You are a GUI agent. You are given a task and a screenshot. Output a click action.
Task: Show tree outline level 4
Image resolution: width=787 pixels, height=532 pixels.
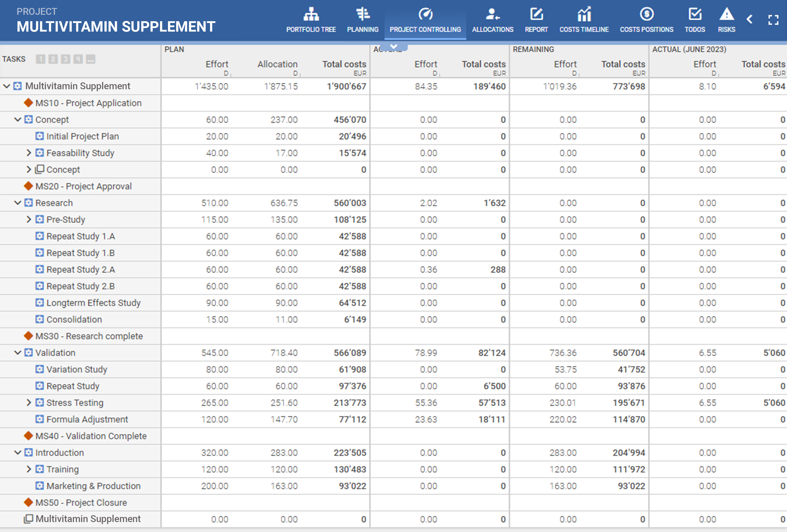[78, 59]
